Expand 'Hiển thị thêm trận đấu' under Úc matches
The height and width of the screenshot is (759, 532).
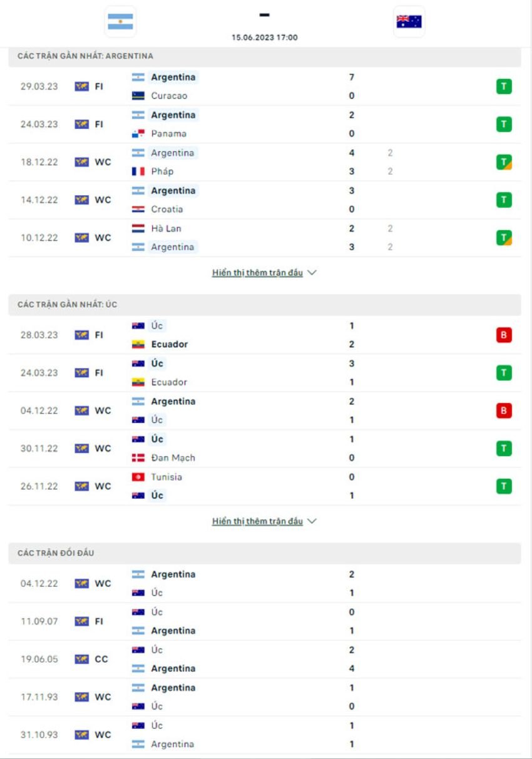point(259,520)
